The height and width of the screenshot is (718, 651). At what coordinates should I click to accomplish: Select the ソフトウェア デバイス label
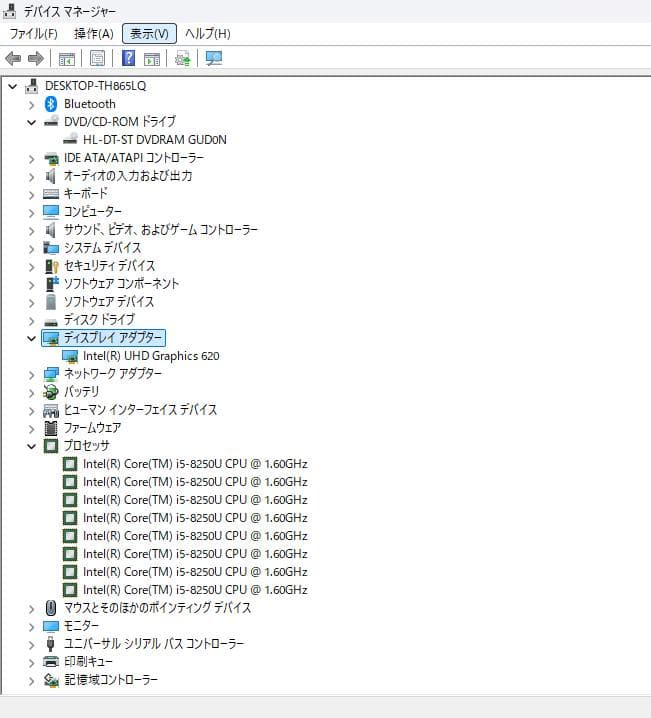109,302
